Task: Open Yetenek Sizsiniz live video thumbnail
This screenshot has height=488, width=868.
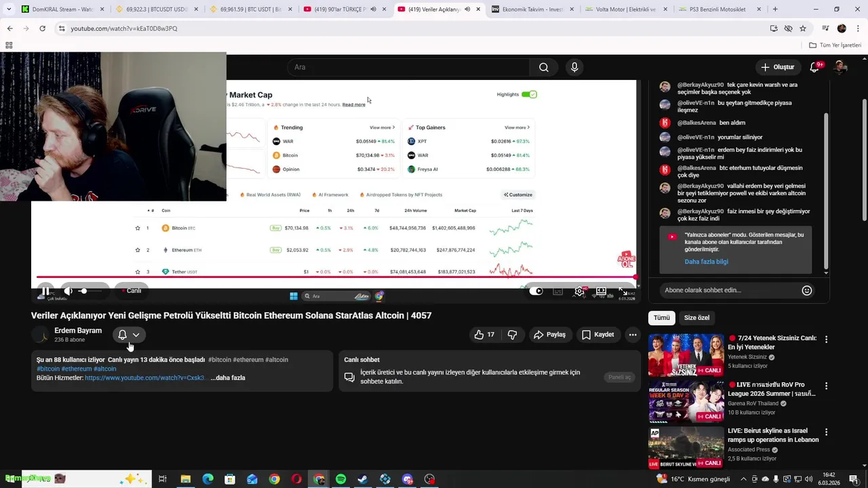Action: (686, 355)
